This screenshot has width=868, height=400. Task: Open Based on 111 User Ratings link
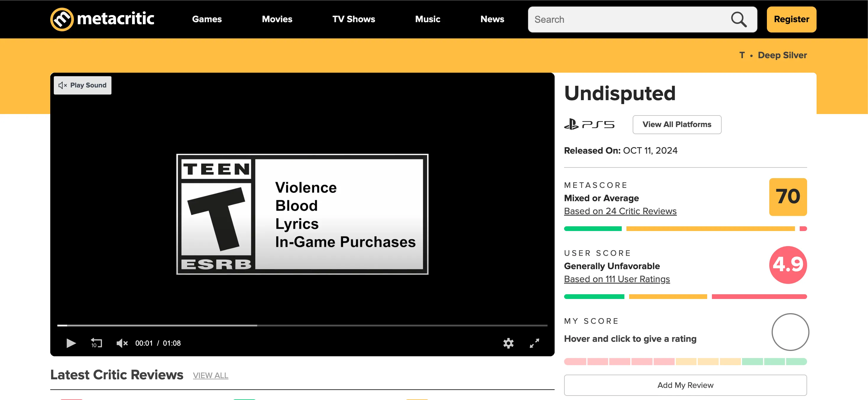(617, 279)
